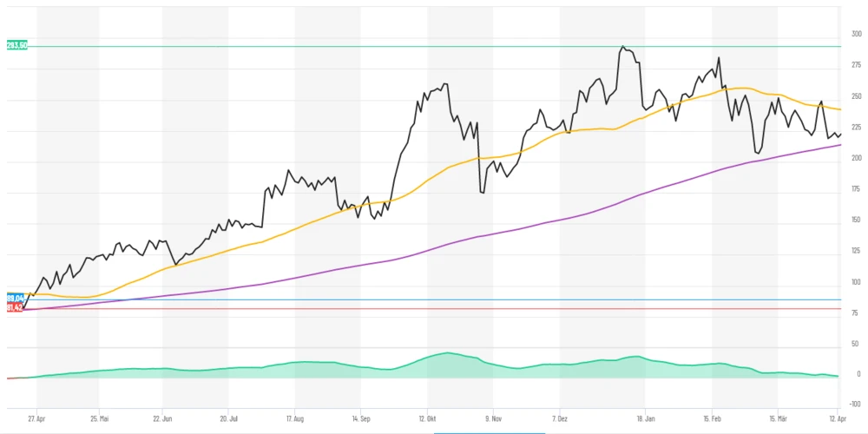Select the 12. Okt date marker

426,418
